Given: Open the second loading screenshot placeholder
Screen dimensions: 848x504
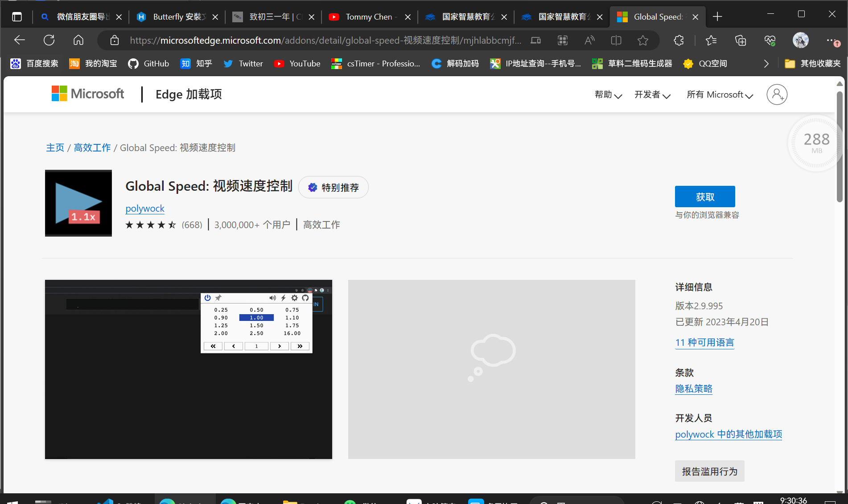Looking at the screenshot, I should [491, 369].
